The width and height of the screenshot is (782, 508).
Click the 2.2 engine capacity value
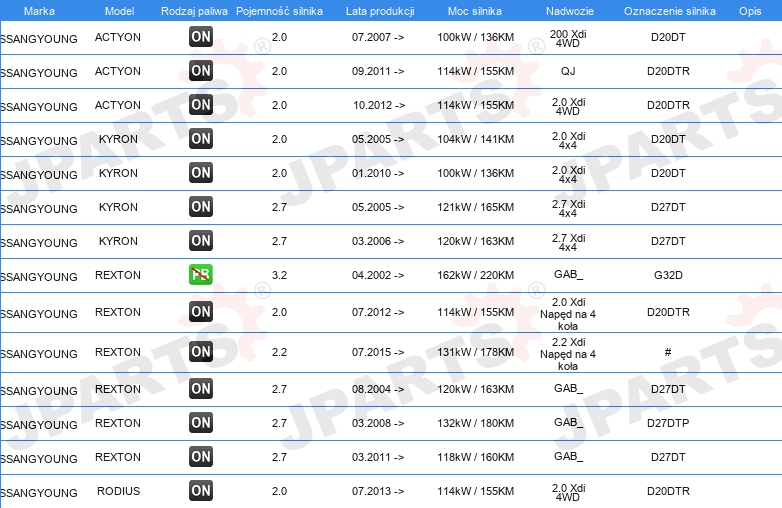[x=279, y=352]
